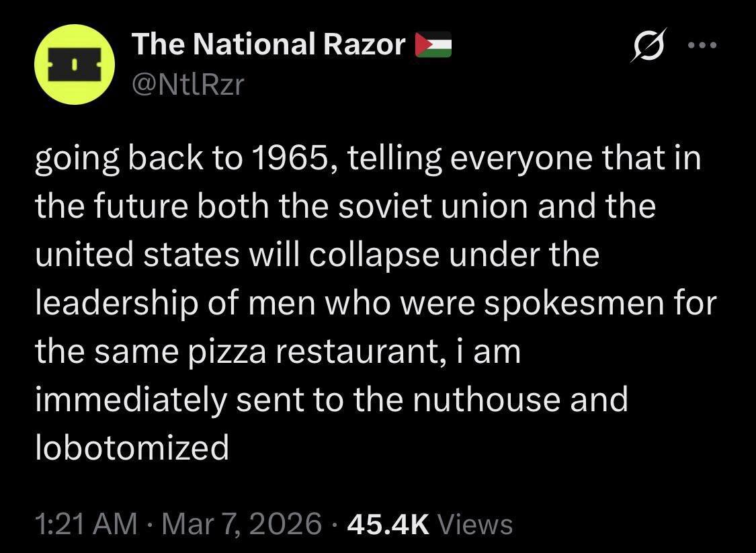Open the @NtlRzr handle link
The height and width of the screenshot is (553, 756).
click(x=188, y=84)
